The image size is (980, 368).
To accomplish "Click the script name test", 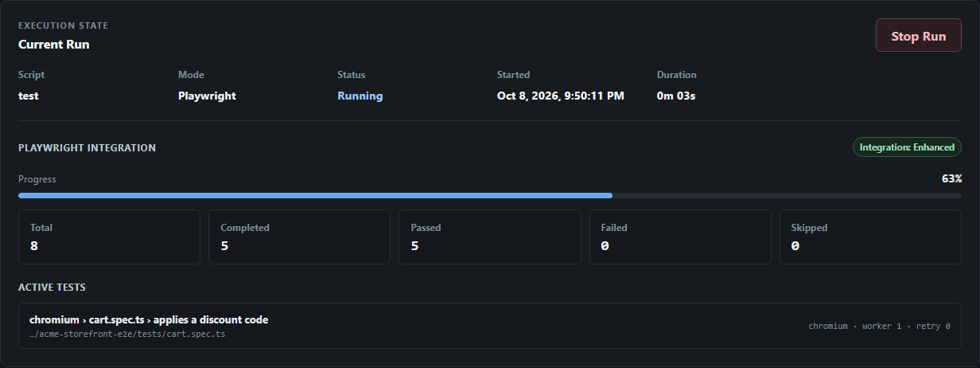I will tap(29, 96).
